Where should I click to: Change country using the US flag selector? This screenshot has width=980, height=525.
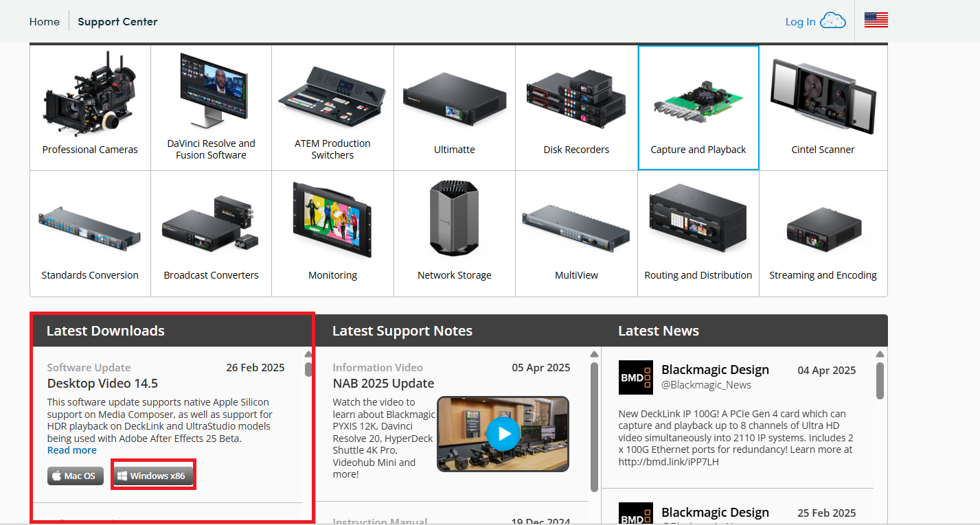[876, 20]
